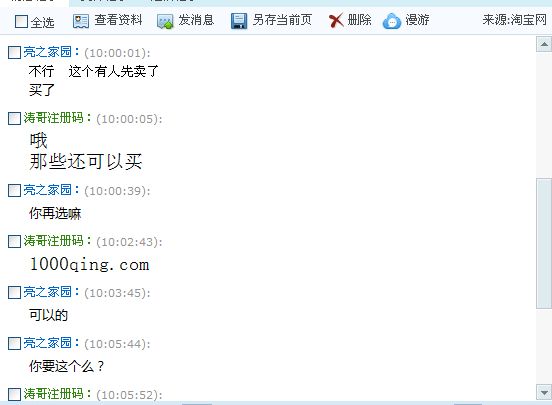The image size is (552, 405).
Task: Click sender name 亮之家园 at 10:00:39
Action: 48,190
